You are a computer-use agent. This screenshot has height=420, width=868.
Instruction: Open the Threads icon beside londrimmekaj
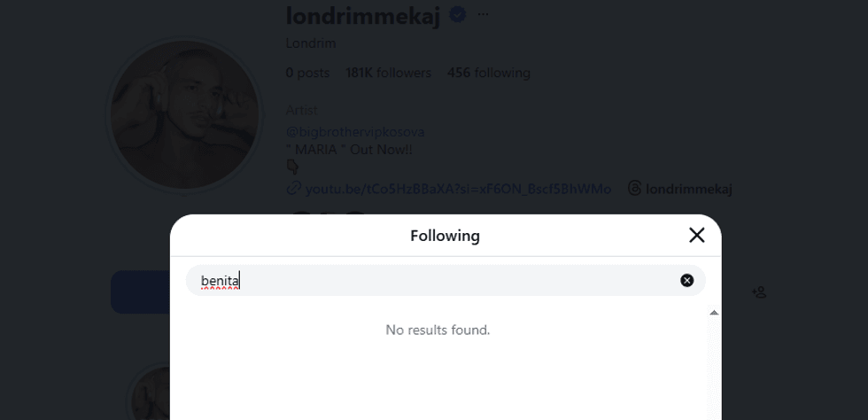(x=634, y=188)
